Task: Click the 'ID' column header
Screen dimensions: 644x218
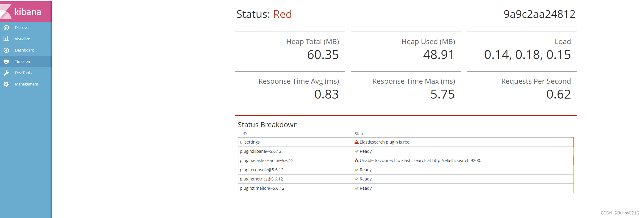Action: tap(244, 134)
